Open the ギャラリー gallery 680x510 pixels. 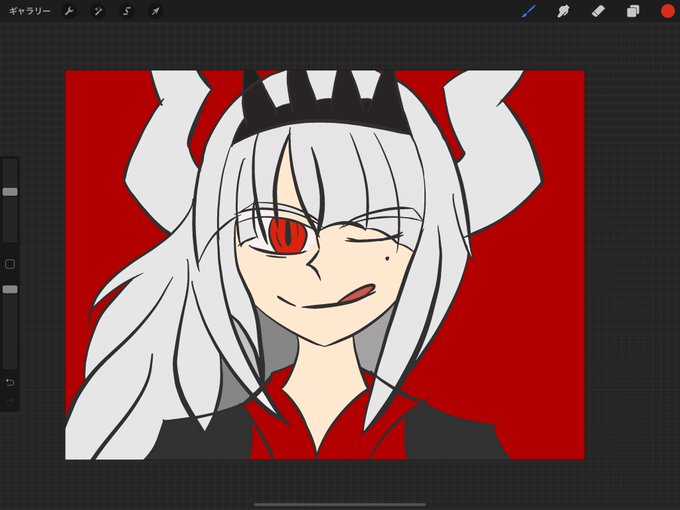point(29,11)
